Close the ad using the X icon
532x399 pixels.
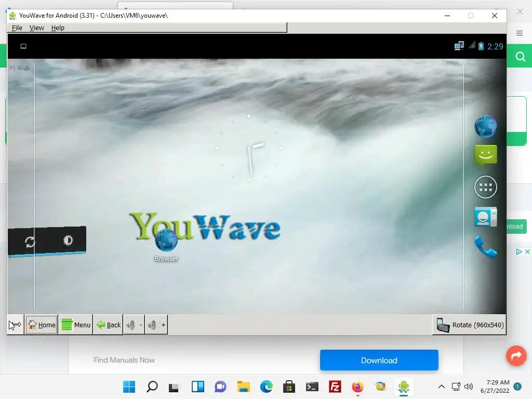click(528, 251)
